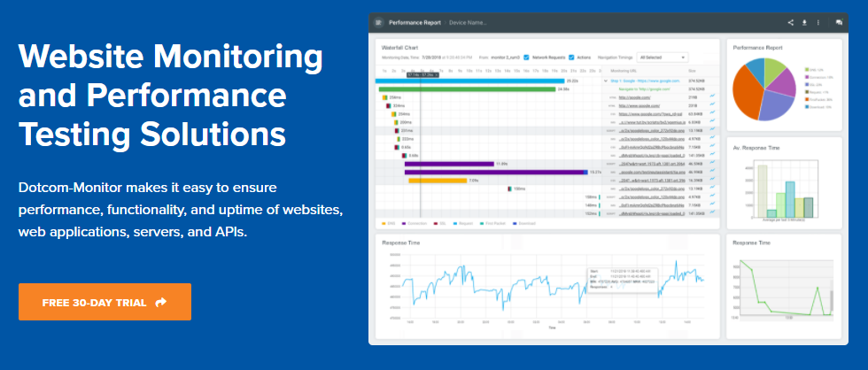
Task: Open the http://google.com/ URL link
Action: coord(637,96)
